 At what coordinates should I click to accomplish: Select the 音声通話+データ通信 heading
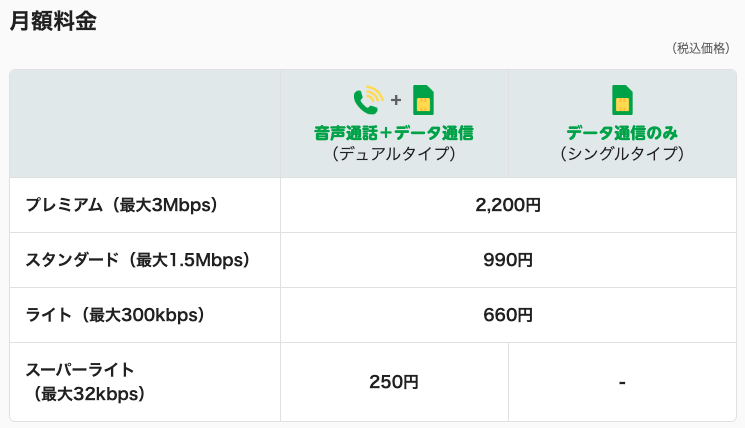394,133
